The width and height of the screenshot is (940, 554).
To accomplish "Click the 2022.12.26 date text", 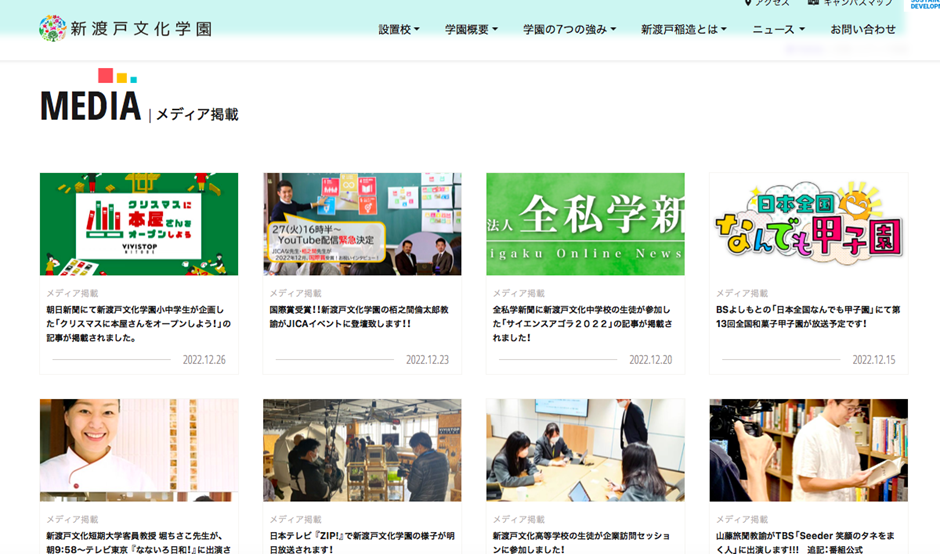I will point(204,360).
